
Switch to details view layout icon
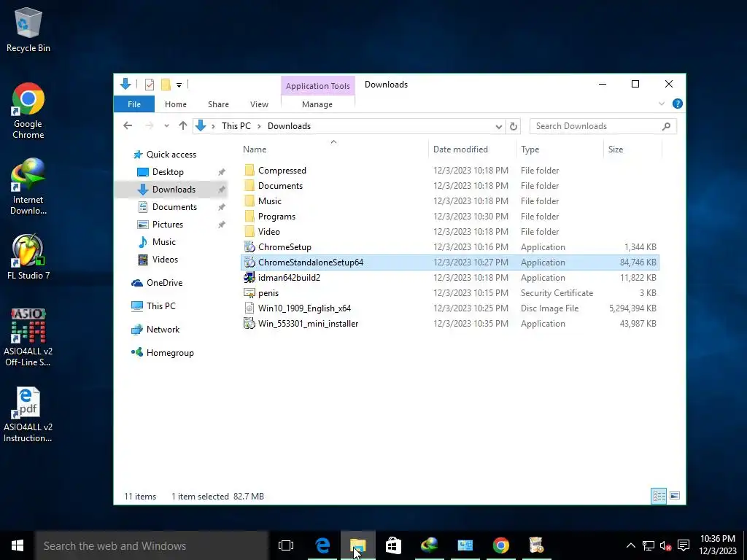click(659, 496)
